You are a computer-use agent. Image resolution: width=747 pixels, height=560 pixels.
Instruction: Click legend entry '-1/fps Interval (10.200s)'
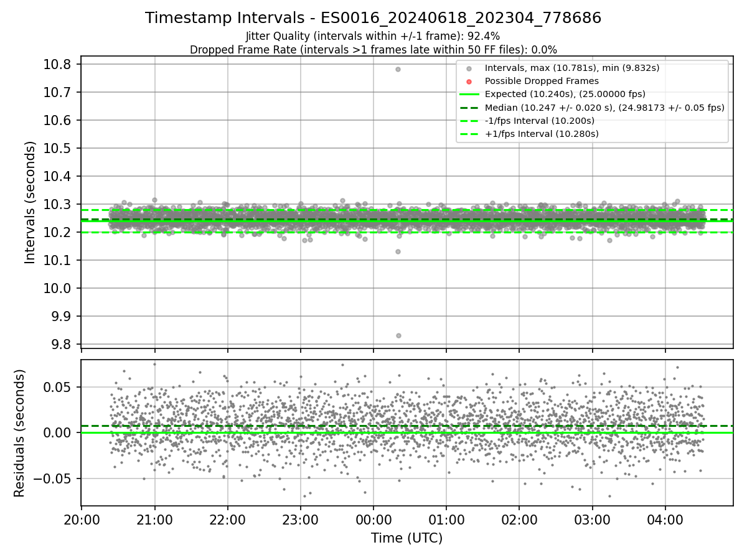539,121
